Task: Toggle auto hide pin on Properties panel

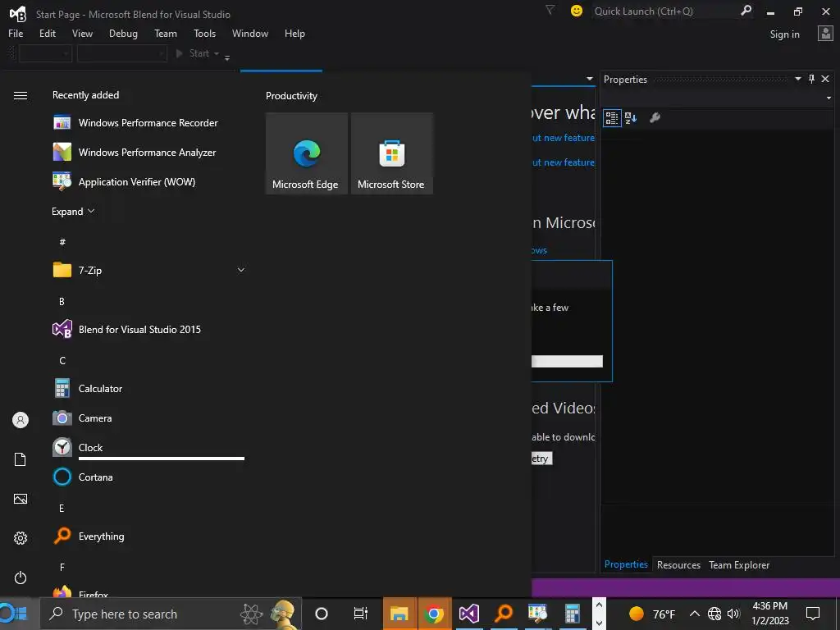Action: (x=811, y=79)
